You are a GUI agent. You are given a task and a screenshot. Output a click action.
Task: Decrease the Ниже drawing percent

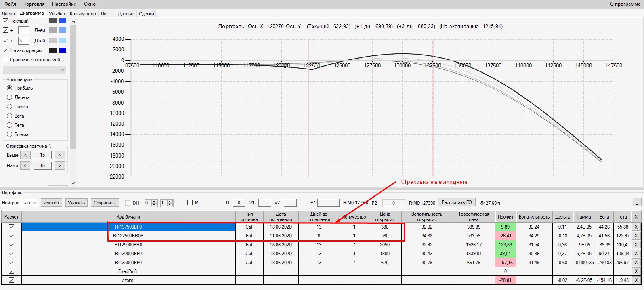[x=25, y=166]
